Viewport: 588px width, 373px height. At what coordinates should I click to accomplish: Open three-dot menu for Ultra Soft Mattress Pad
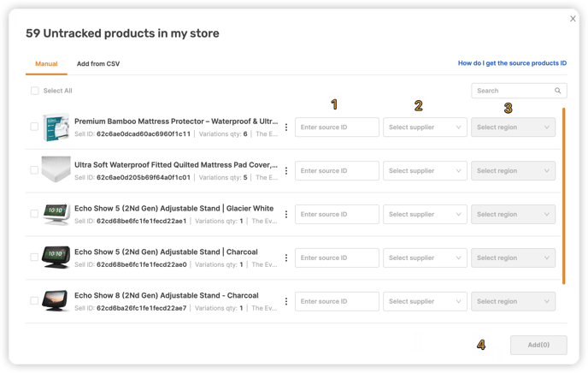click(286, 171)
